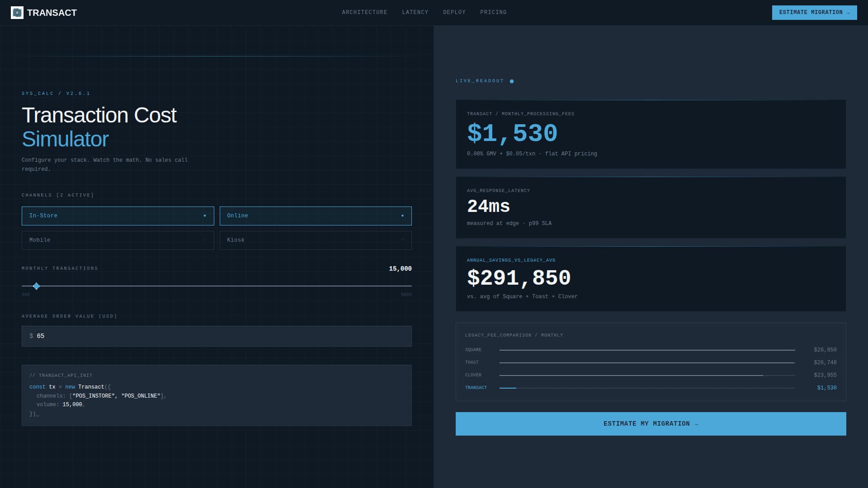This screenshot has width=868, height=488.
Task: Click the TRANSACT chip logo icon
Action: tap(17, 13)
